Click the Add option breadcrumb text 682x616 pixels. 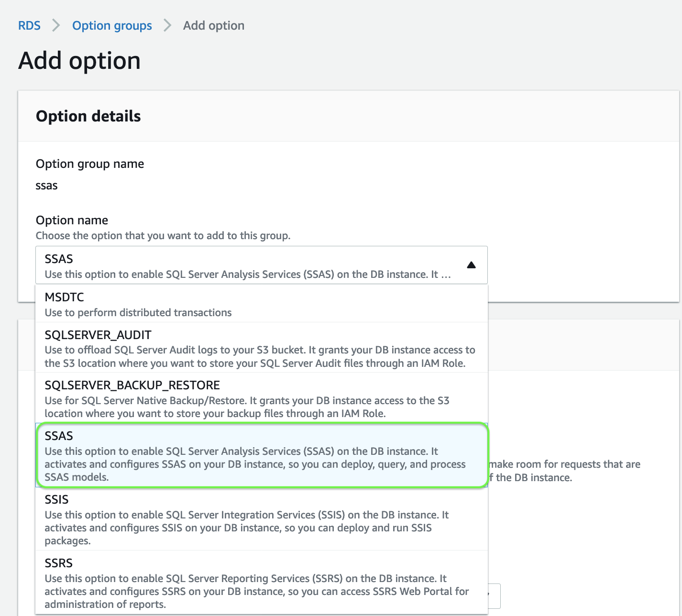coord(214,25)
